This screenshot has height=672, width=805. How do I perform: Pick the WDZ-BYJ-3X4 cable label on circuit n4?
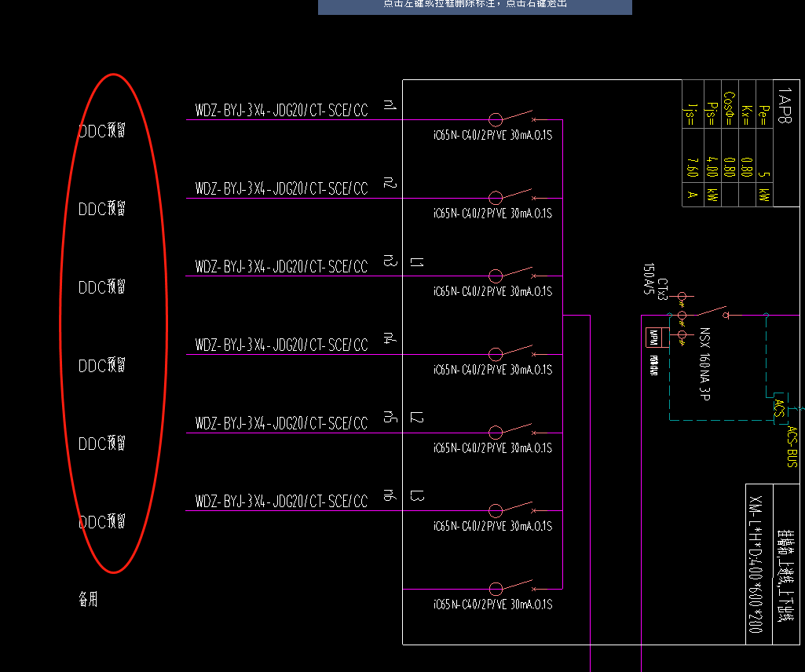point(281,345)
